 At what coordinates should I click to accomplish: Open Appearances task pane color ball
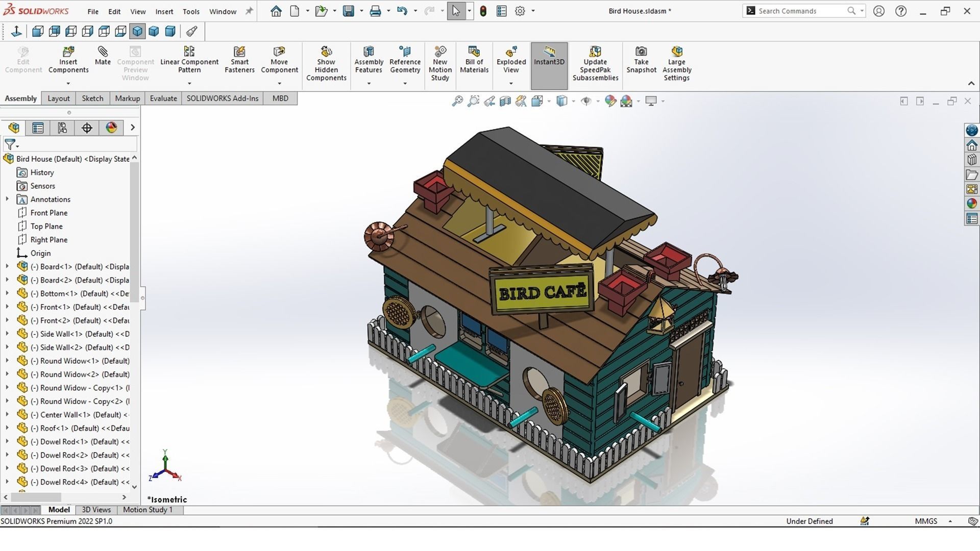point(972,204)
